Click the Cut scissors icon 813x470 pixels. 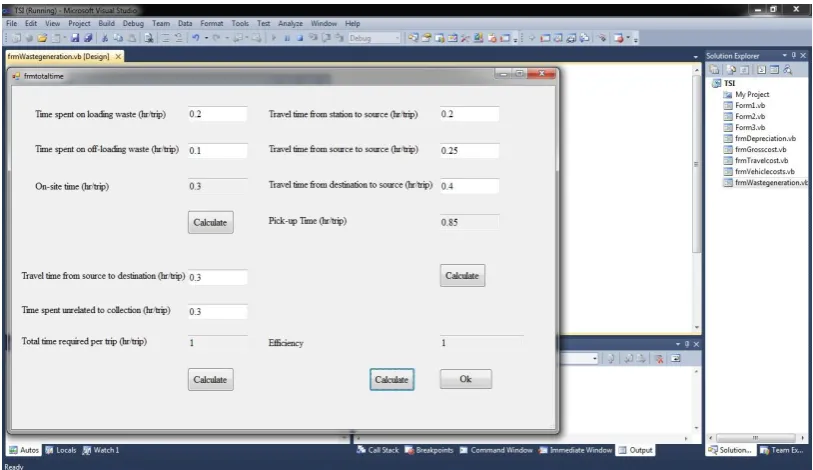click(105, 38)
